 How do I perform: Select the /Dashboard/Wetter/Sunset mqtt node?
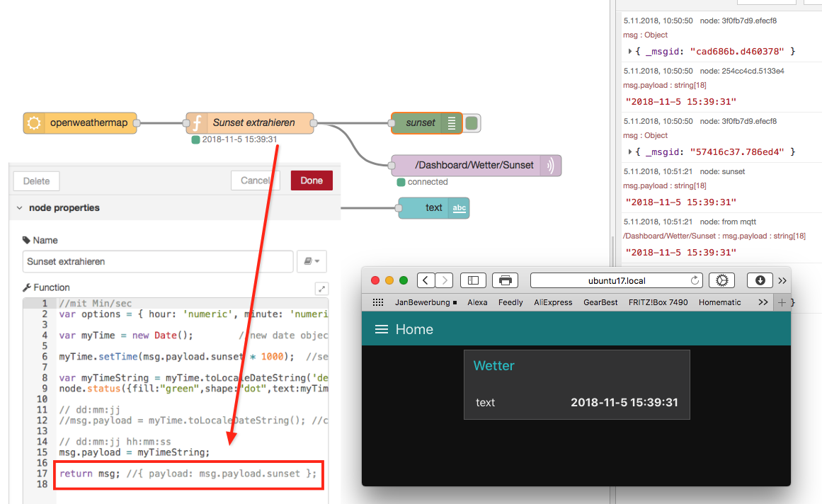tap(476, 166)
